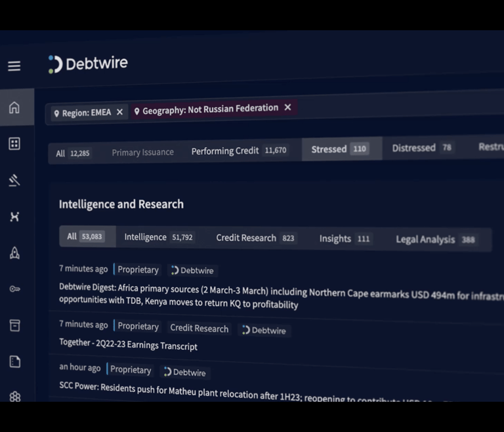Screen dimensions: 504x432
Task: Open the Debtwire Digest Africa article
Action: 282,296
